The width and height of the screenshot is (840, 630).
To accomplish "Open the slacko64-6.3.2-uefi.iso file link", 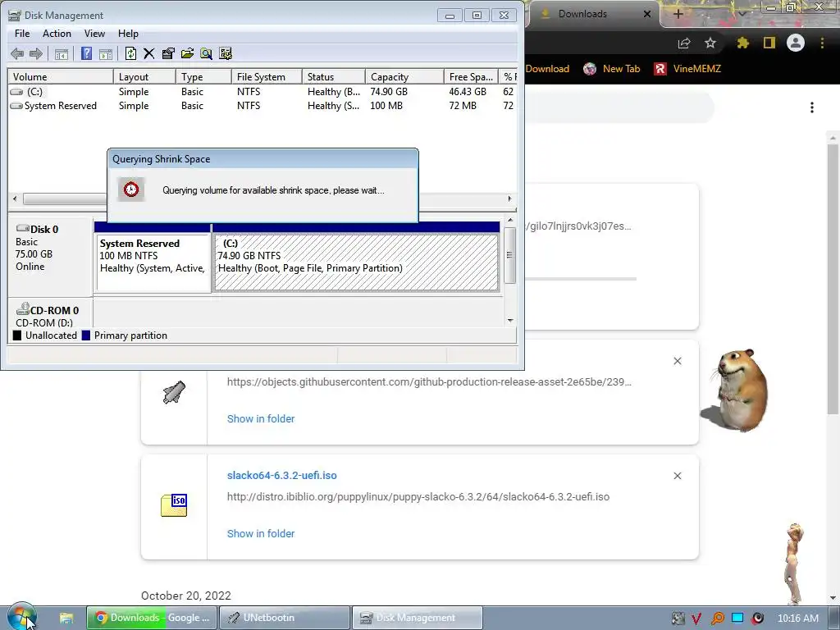I will [x=282, y=475].
